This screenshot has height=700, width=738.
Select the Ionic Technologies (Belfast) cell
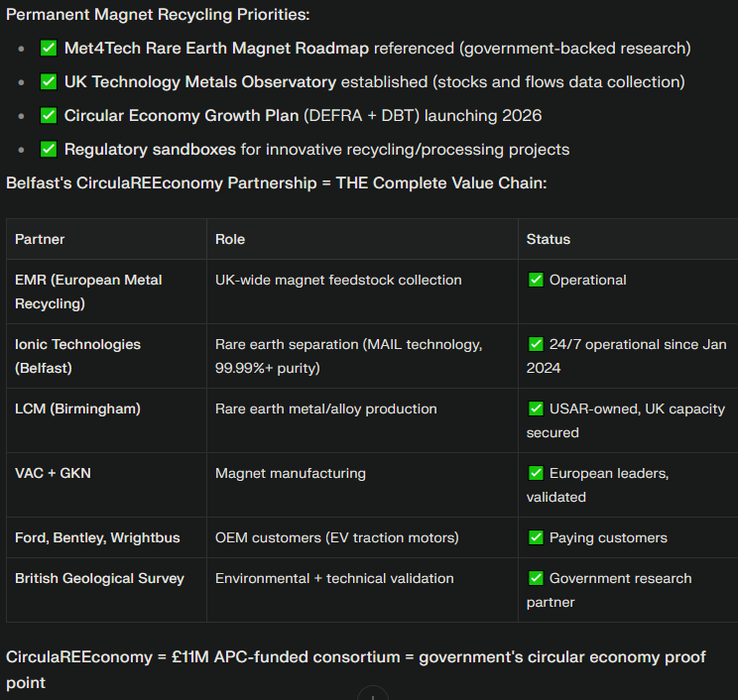coord(106,356)
